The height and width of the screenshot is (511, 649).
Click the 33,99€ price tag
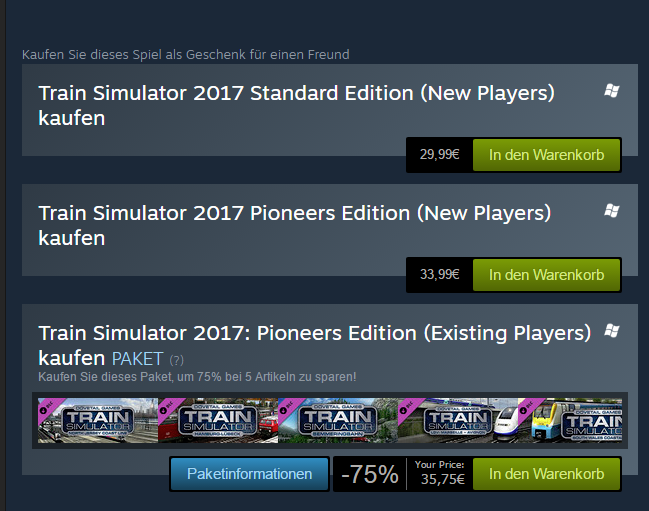(439, 275)
